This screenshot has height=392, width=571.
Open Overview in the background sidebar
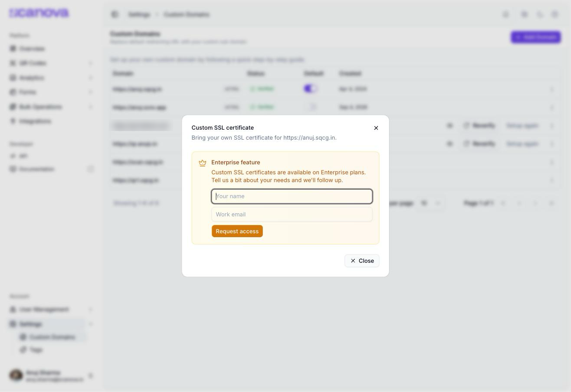32,49
